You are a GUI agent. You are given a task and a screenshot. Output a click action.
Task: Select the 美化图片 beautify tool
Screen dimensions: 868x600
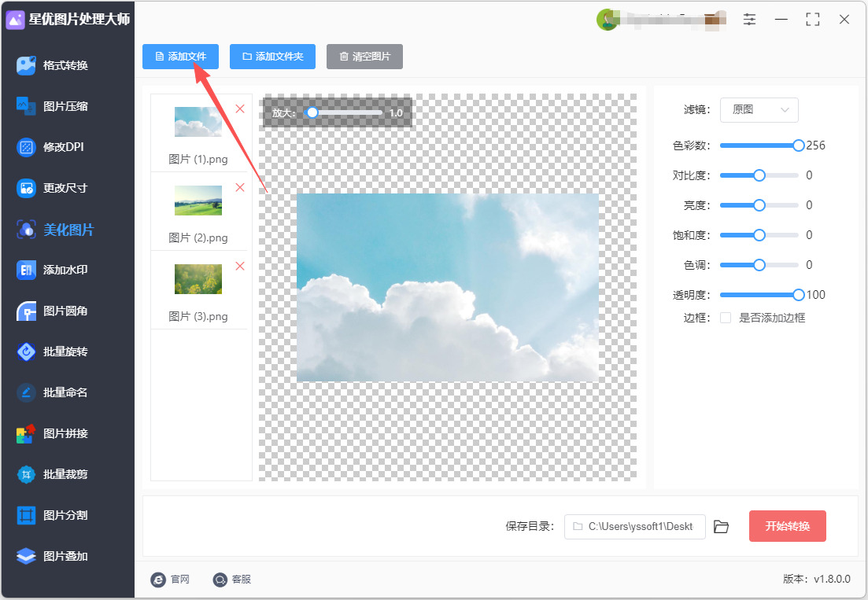(55, 229)
